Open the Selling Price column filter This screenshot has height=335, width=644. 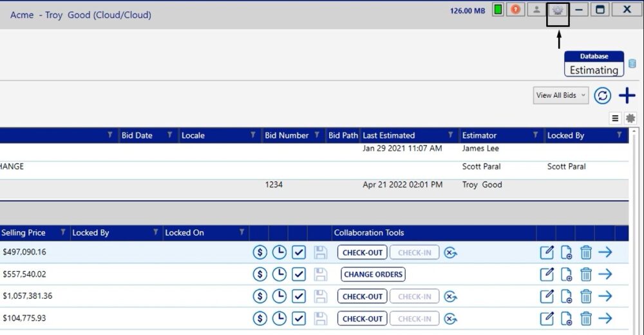(x=62, y=233)
